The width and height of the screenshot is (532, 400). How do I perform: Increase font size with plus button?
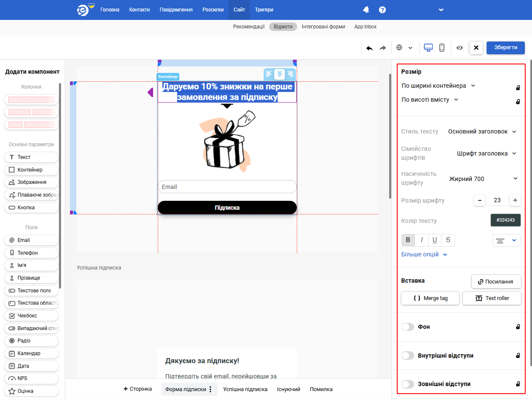coord(515,200)
